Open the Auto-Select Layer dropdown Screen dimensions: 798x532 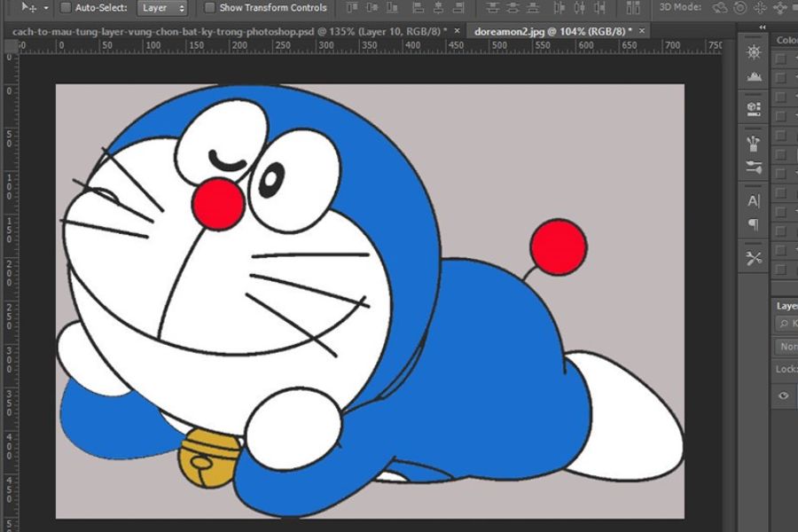click(162, 8)
